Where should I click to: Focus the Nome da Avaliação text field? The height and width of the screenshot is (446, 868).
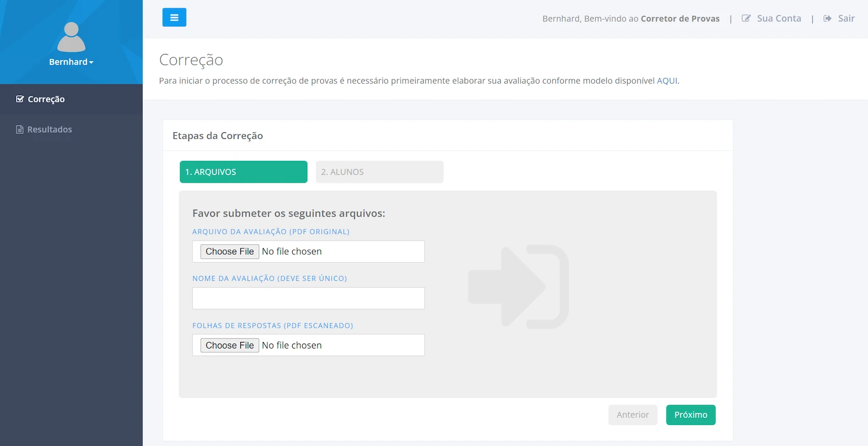(308, 298)
